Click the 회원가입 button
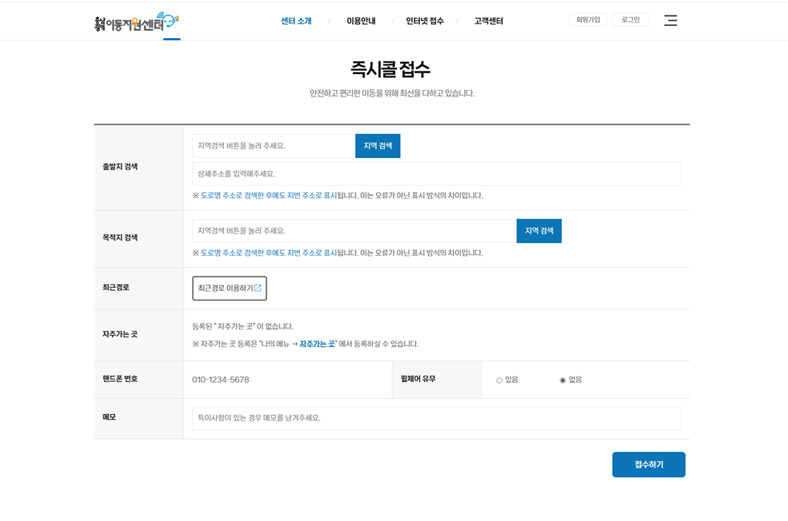Screen dimensions: 788x521 pos(587,20)
